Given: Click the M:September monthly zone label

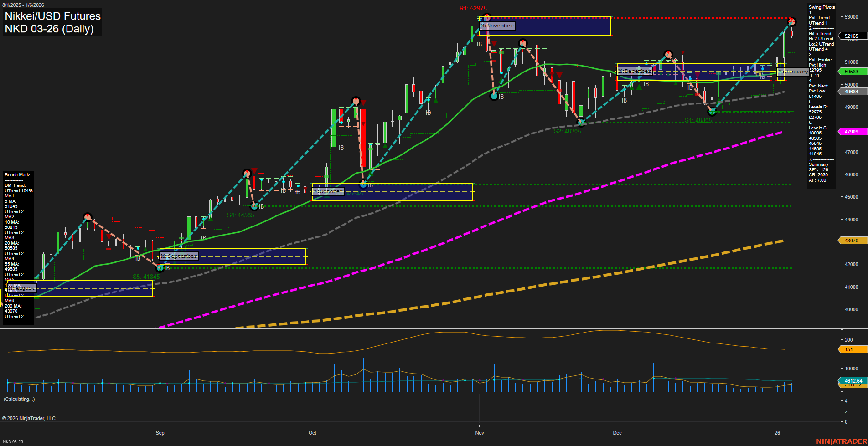Looking at the screenshot, I should (x=179, y=256).
